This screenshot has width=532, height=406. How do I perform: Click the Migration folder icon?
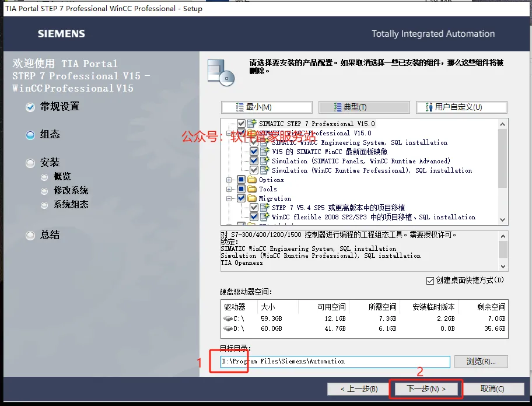(252, 198)
